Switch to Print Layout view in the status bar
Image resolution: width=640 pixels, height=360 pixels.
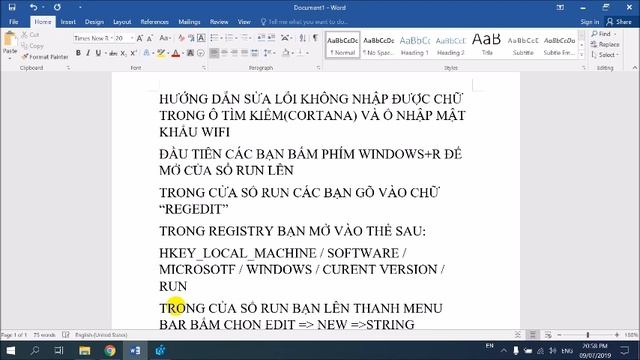[533, 335]
